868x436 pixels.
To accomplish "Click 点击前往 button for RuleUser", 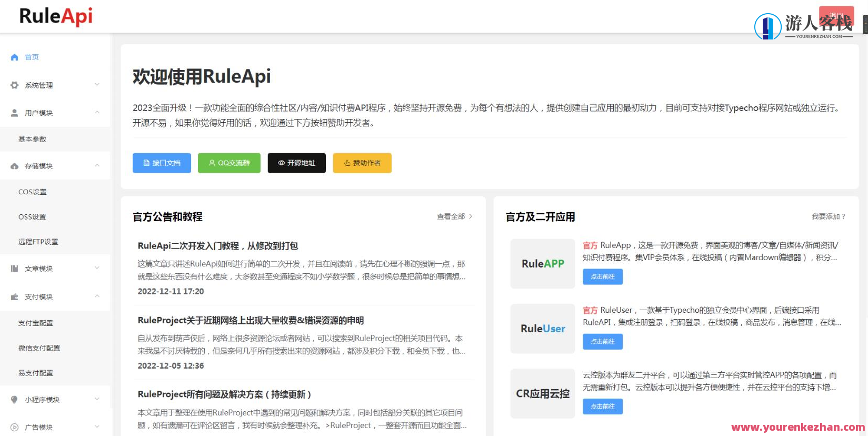I will [603, 341].
